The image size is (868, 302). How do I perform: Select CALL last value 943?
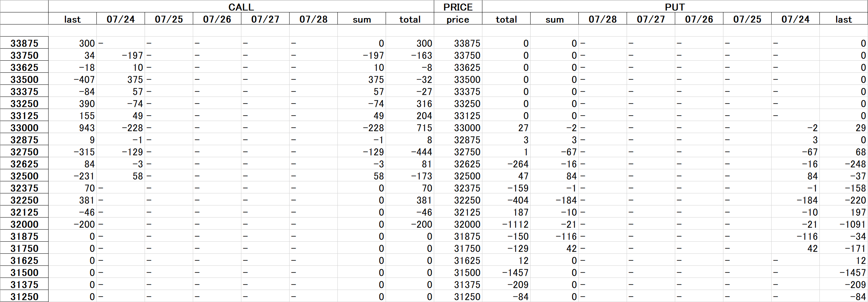[87, 127]
